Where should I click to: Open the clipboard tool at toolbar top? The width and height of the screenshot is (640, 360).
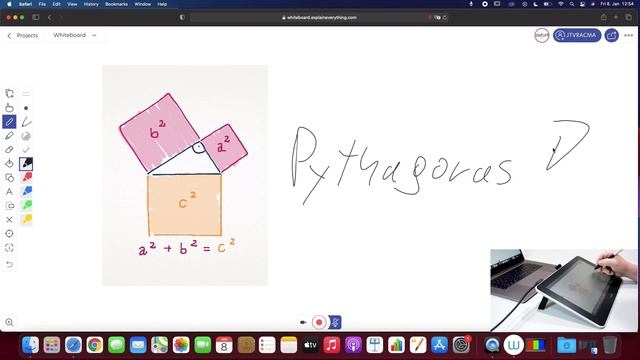9,93
